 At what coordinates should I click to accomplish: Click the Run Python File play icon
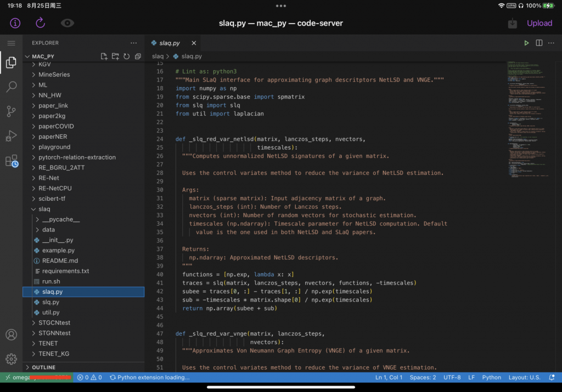point(526,43)
